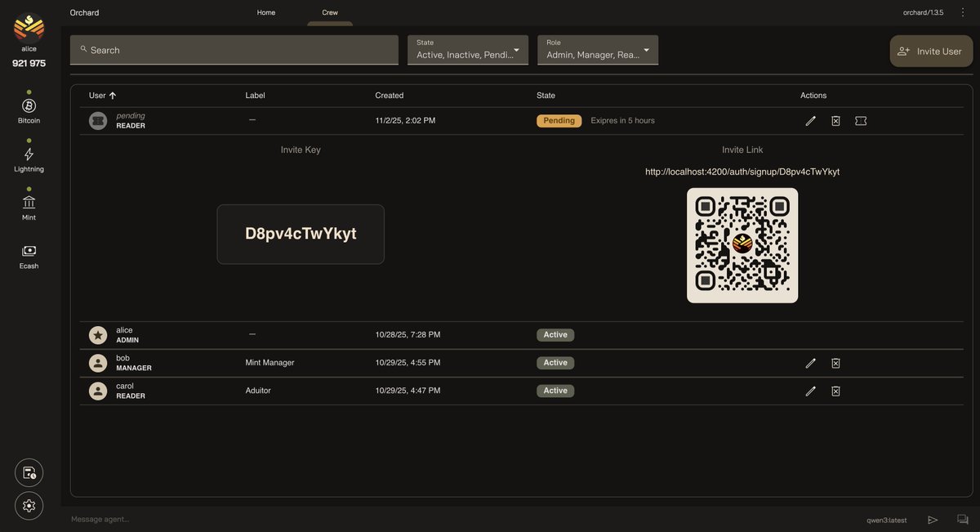980x532 pixels.
Task: Click bob's Active state badge
Action: (555, 363)
